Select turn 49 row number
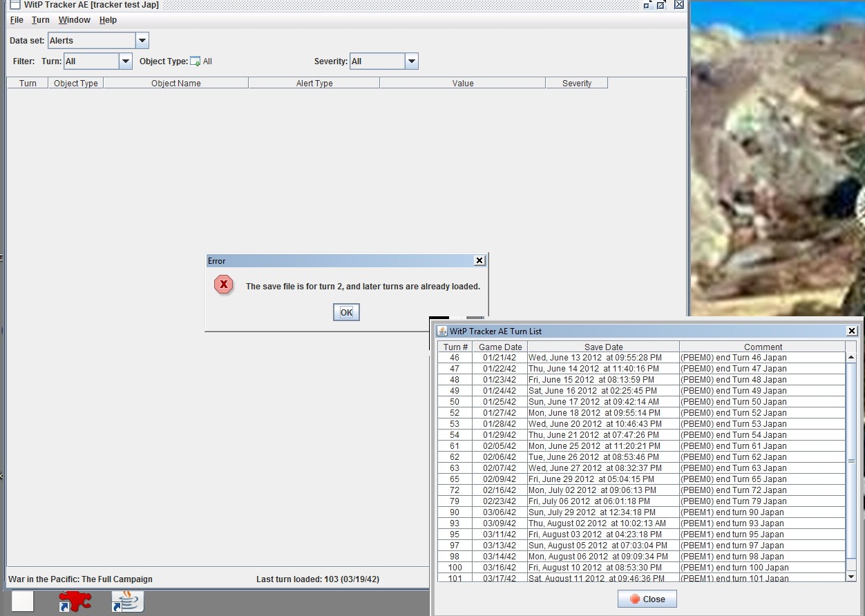This screenshot has width=865, height=616. pyautogui.click(x=455, y=391)
